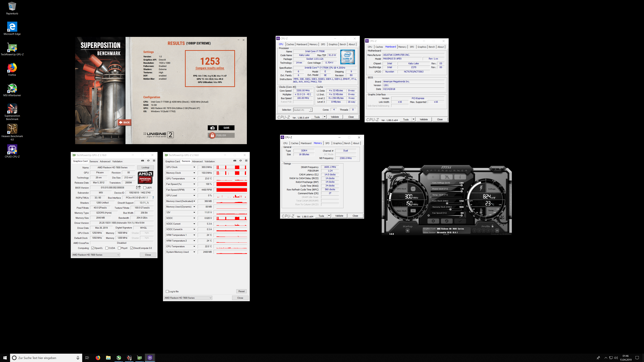Open Socket #1 selection dropdown in CPU-Z
The image size is (644, 362).
[303, 110]
